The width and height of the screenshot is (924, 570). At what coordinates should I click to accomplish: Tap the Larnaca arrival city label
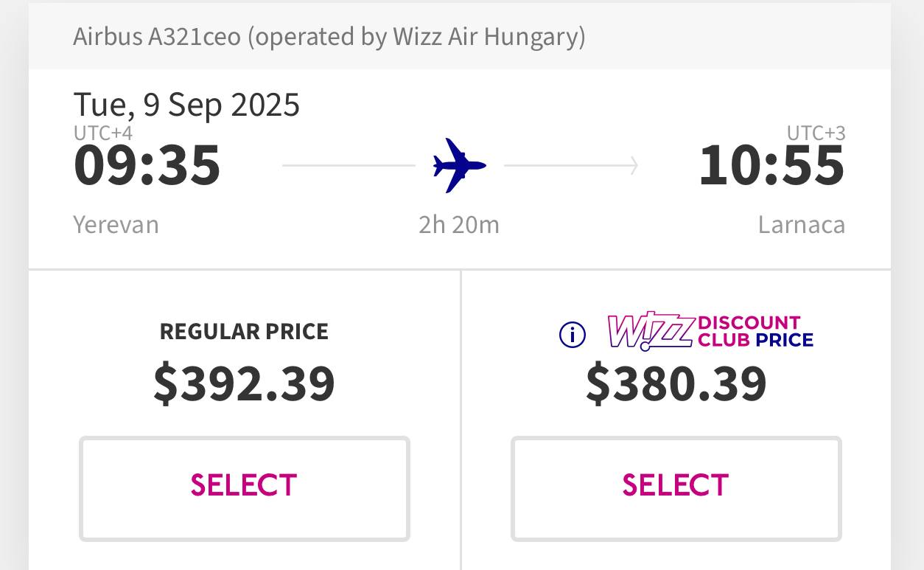tap(802, 224)
